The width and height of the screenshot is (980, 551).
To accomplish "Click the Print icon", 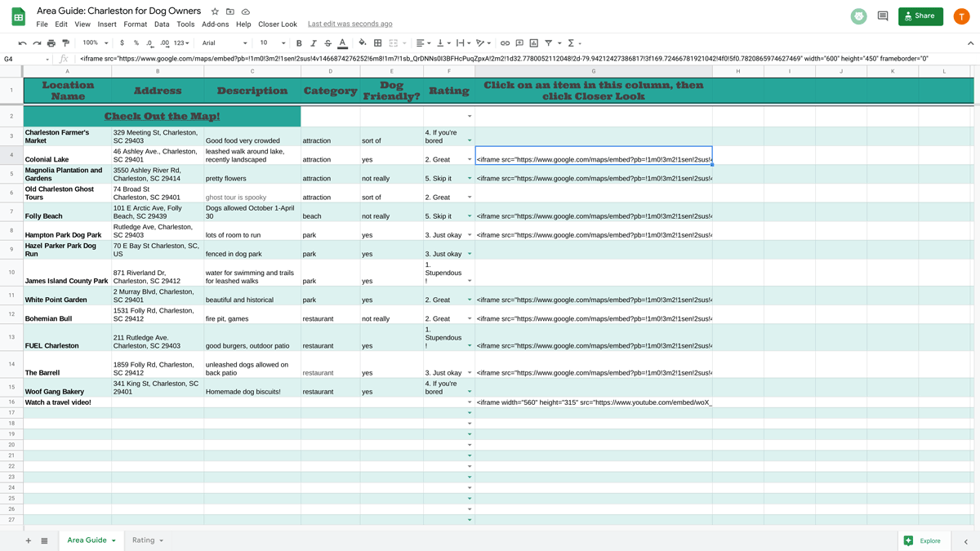I will [51, 43].
